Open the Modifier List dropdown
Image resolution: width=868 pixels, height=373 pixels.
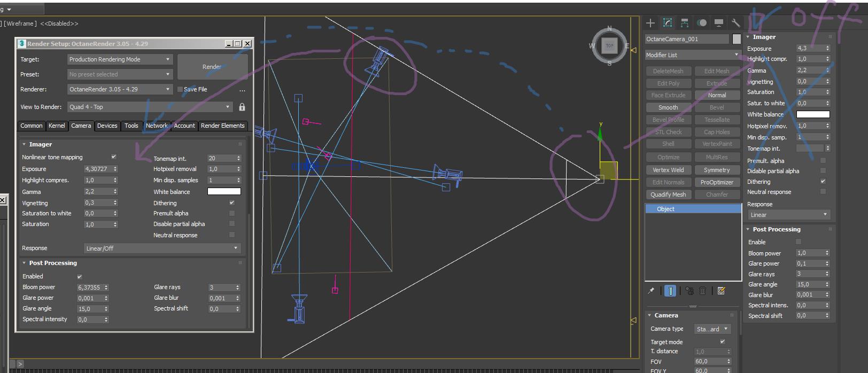click(693, 55)
